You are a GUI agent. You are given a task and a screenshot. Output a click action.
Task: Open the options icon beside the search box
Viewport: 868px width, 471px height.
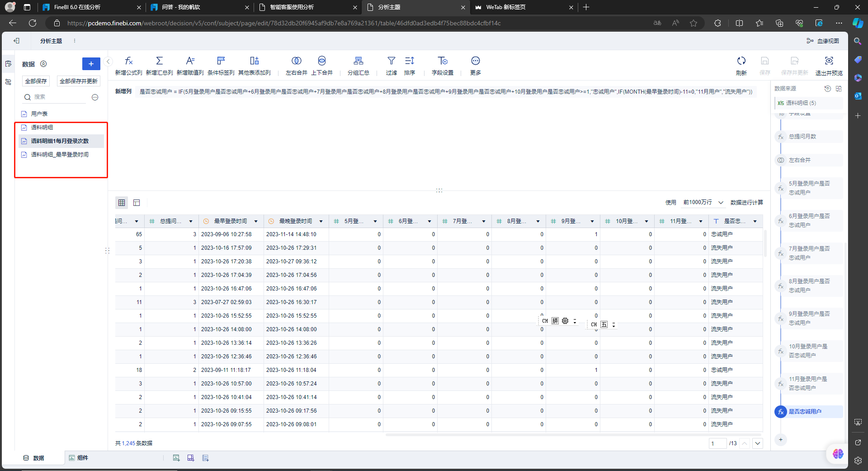95,97
